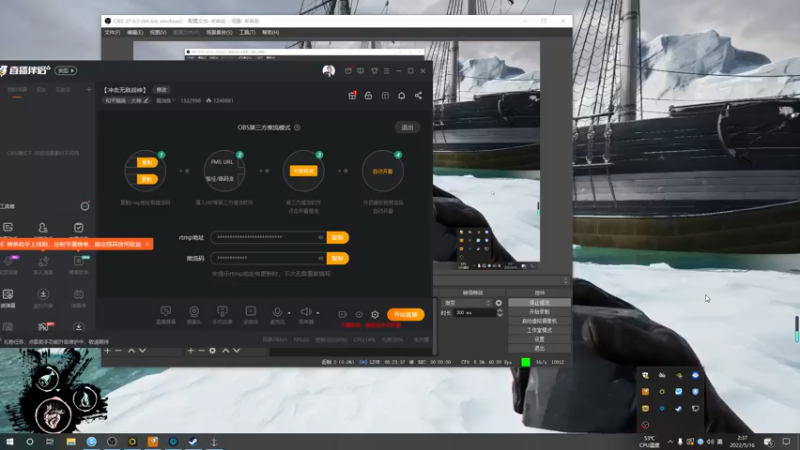Open the Windows Start menu
Viewport: 800px width, 450px height.
(9, 442)
